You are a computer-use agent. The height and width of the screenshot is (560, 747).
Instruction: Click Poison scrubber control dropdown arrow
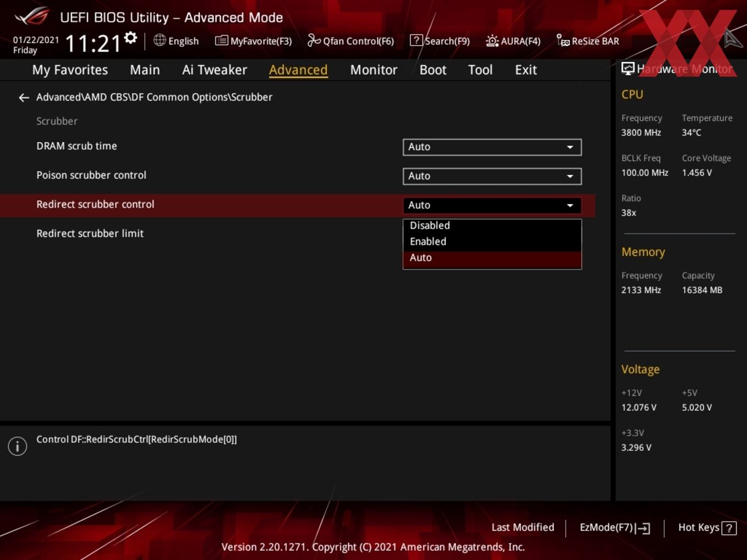570,176
